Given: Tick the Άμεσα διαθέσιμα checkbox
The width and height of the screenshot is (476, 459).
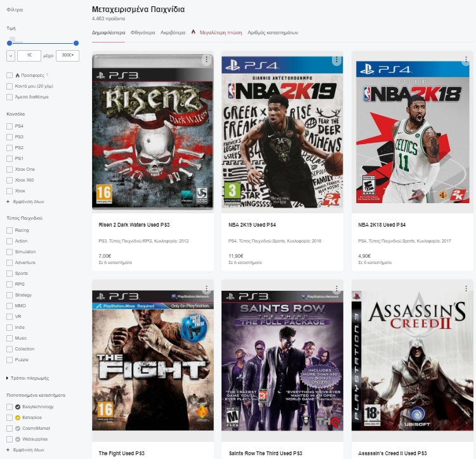Looking at the screenshot, I should click(10, 97).
